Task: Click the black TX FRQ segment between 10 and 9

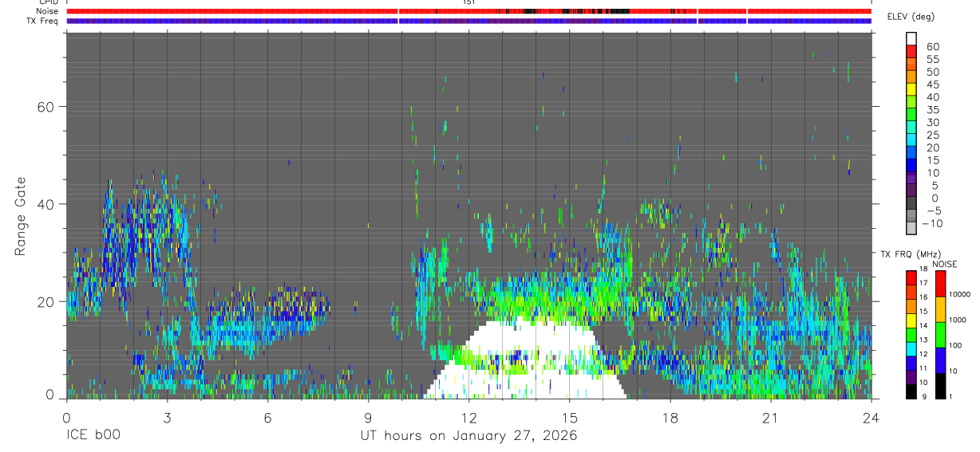Action: [911, 391]
